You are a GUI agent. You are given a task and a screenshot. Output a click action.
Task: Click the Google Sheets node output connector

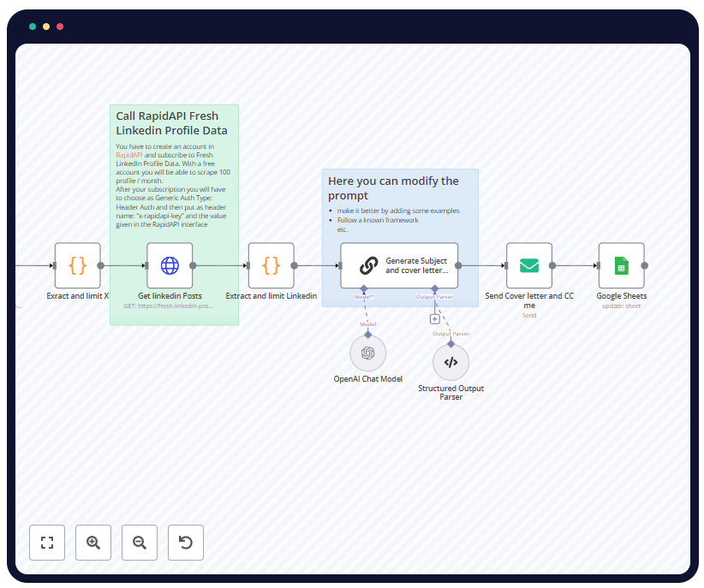coord(645,265)
